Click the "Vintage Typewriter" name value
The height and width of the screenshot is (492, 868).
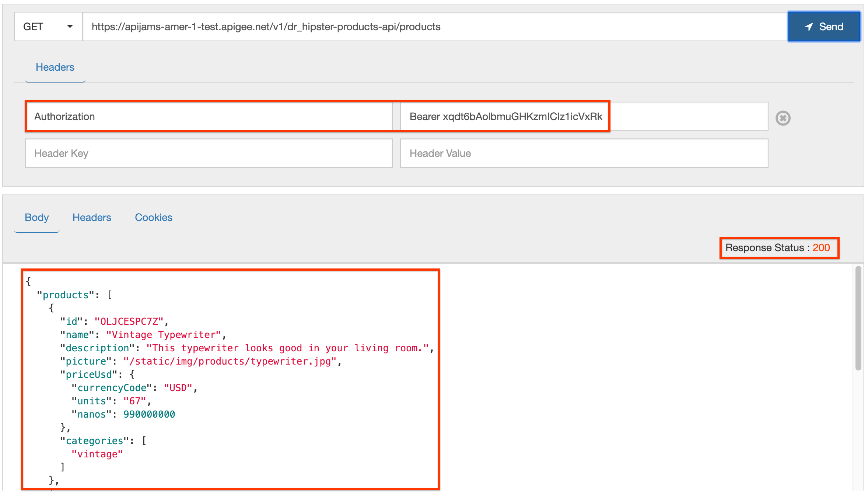click(164, 335)
